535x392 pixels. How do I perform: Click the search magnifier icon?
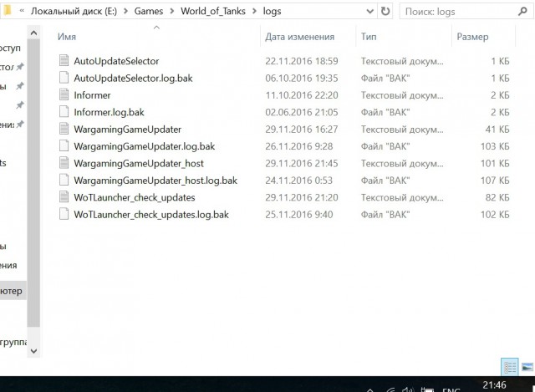(522, 12)
